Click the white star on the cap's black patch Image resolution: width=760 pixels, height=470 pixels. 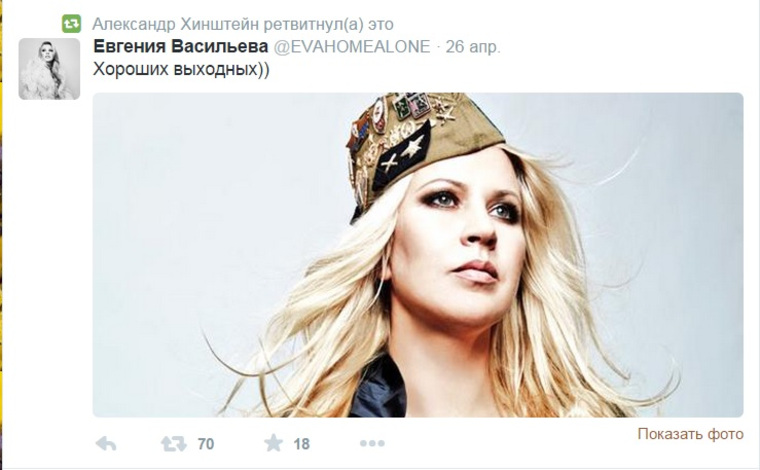click(412, 145)
